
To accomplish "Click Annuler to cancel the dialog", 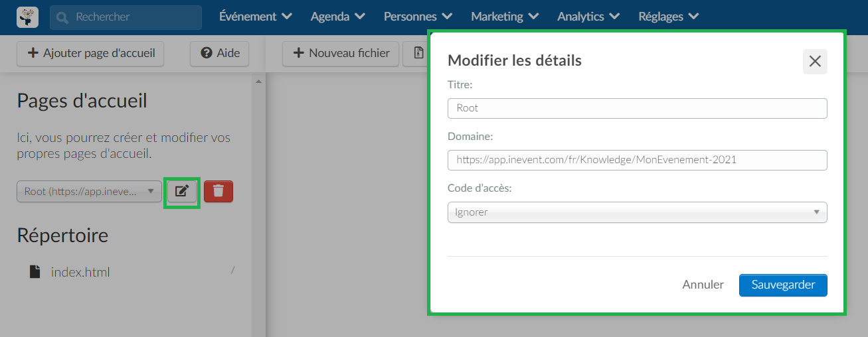I will tap(703, 285).
